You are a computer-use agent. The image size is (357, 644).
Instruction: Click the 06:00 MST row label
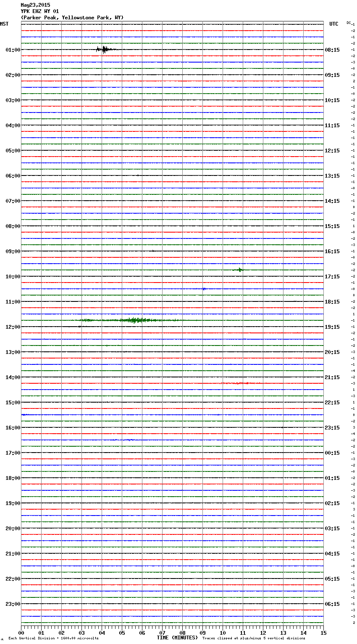click(13, 176)
